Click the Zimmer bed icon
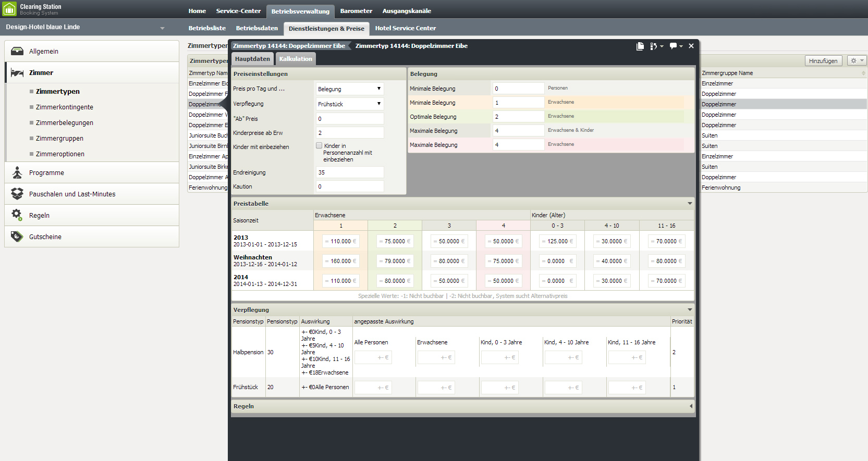 click(x=17, y=72)
